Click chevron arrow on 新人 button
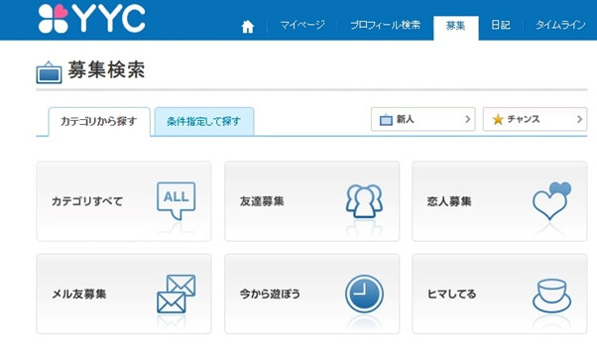 coord(468,119)
